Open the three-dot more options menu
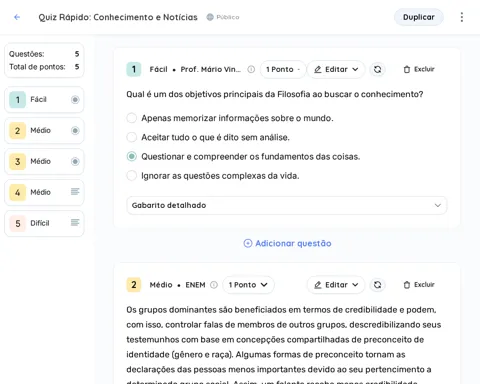The image size is (480, 384). click(x=462, y=17)
